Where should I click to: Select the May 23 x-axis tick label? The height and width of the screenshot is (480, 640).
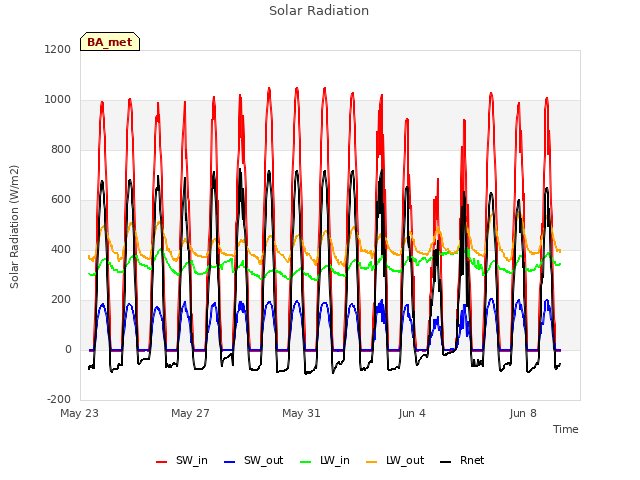(x=80, y=413)
